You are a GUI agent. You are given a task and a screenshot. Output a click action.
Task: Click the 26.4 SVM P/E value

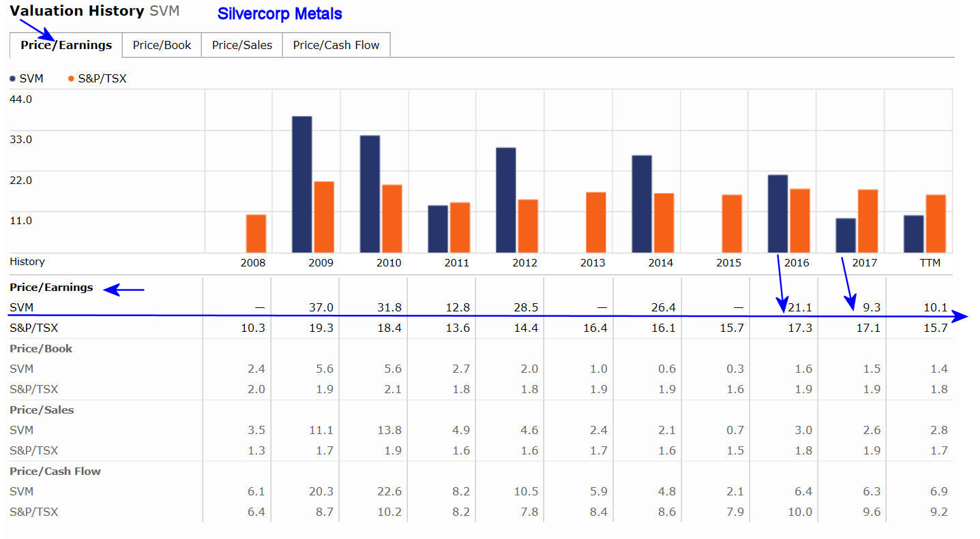click(x=663, y=308)
